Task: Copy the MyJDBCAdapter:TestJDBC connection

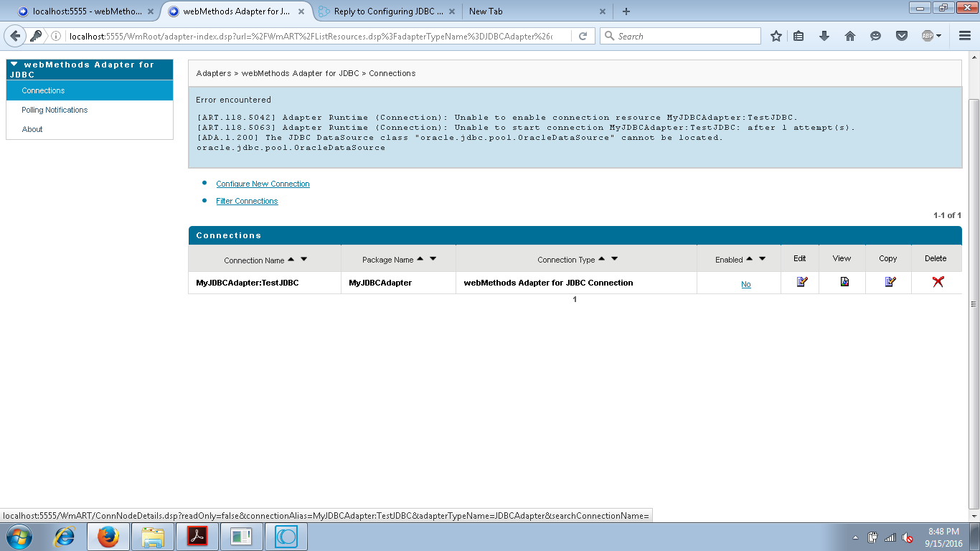Action: [890, 282]
